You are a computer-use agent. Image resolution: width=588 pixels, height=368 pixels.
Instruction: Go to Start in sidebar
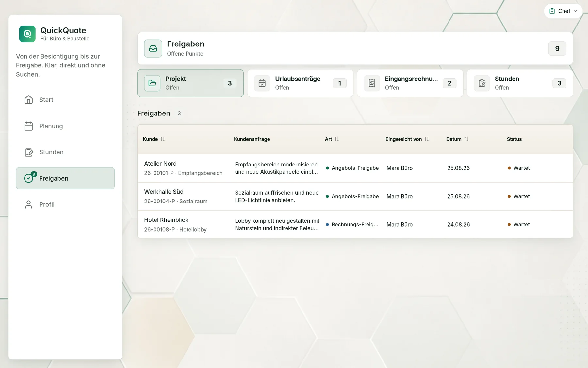point(65,100)
